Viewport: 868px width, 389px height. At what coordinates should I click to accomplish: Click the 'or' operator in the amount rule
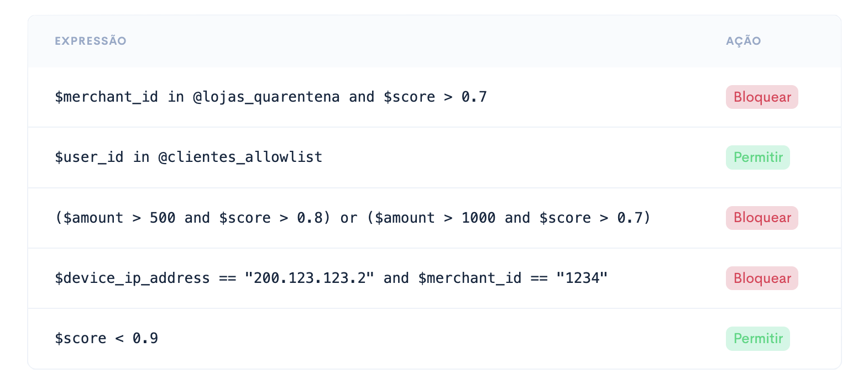pyautogui.click(x=349, y=218)
